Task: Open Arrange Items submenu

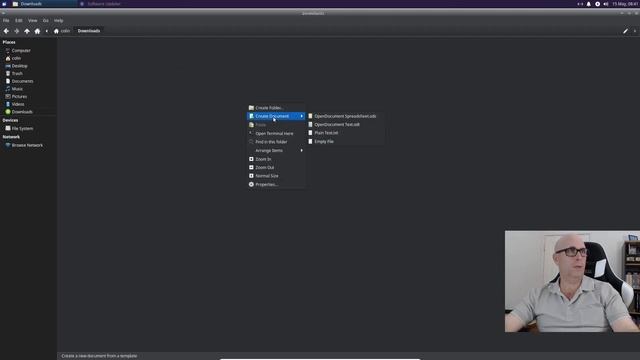Action: point(276,151)
